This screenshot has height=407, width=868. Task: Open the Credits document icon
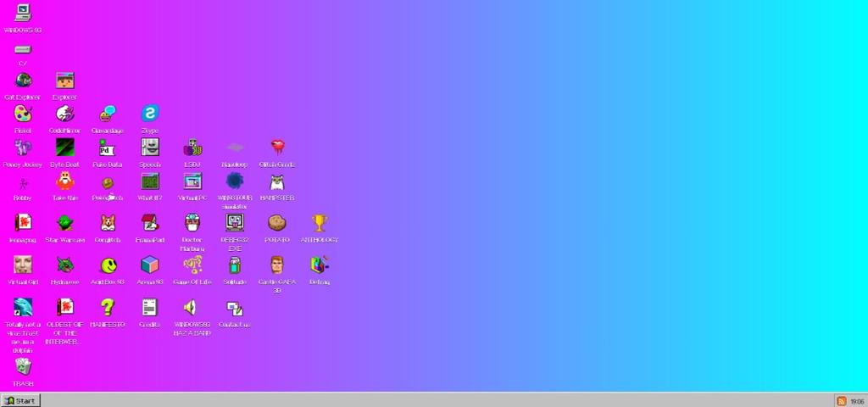[149, 307]
